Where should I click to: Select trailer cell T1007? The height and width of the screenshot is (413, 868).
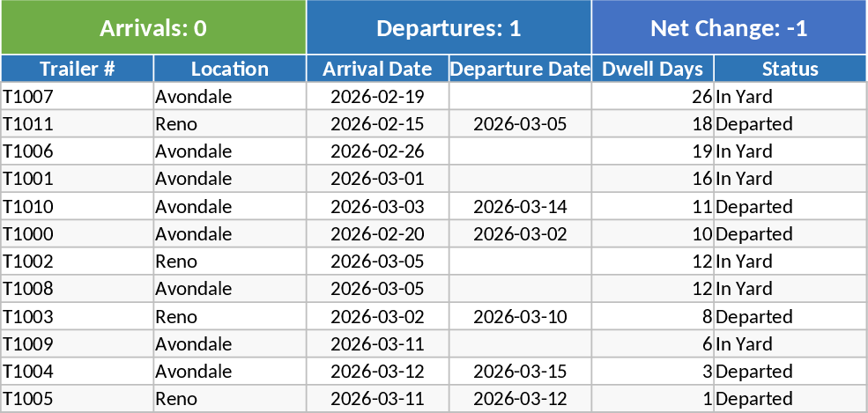(78, 97)
